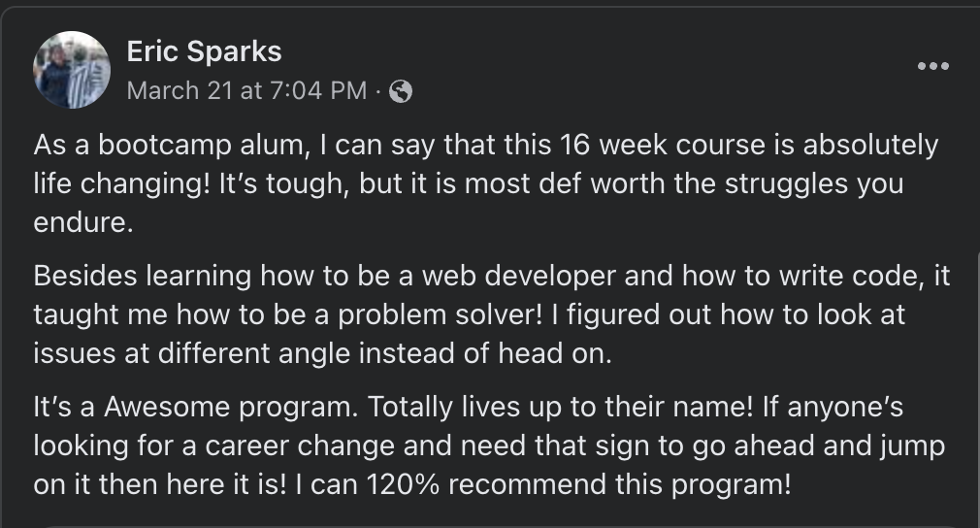Click the phrase 'Totally lives up to their name!'
The image size is (980, 528).
click(561, 408)
